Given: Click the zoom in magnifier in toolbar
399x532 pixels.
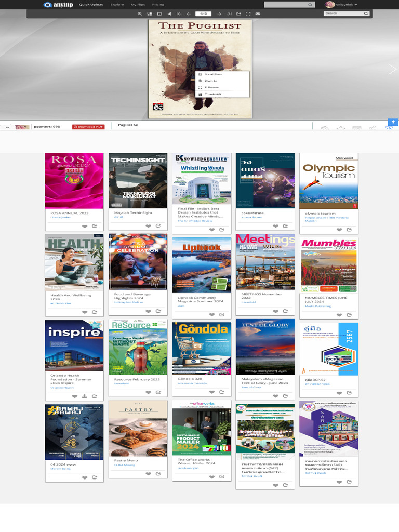Looking at the screenshot, I should (x=140, y=14).
